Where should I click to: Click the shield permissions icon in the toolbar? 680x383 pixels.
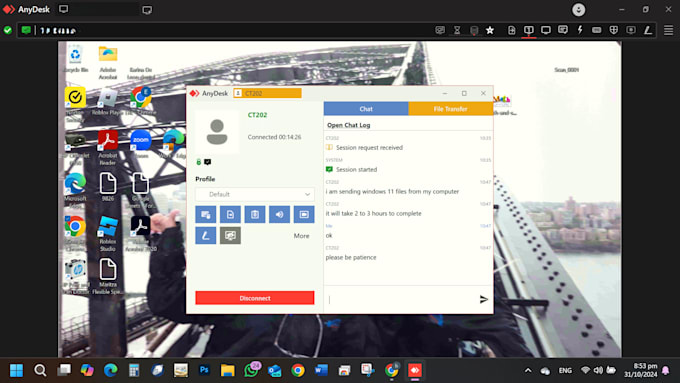(x=614, y=30)
